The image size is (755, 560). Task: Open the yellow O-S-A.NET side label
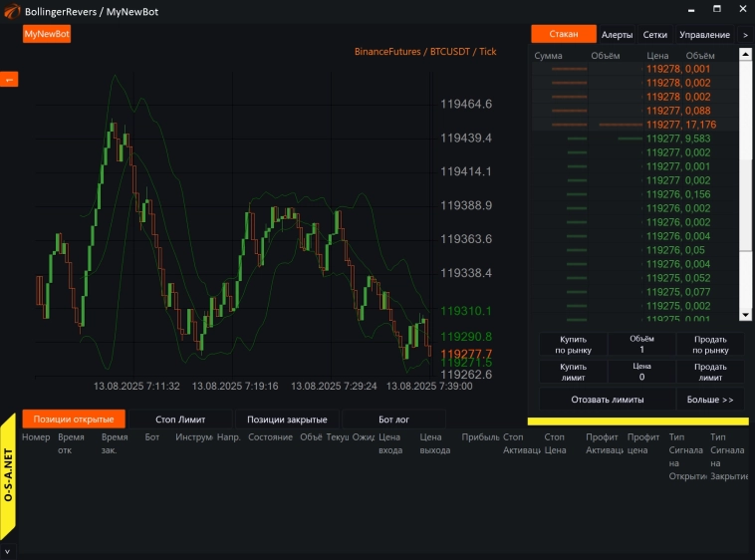(x=8, y=474)
